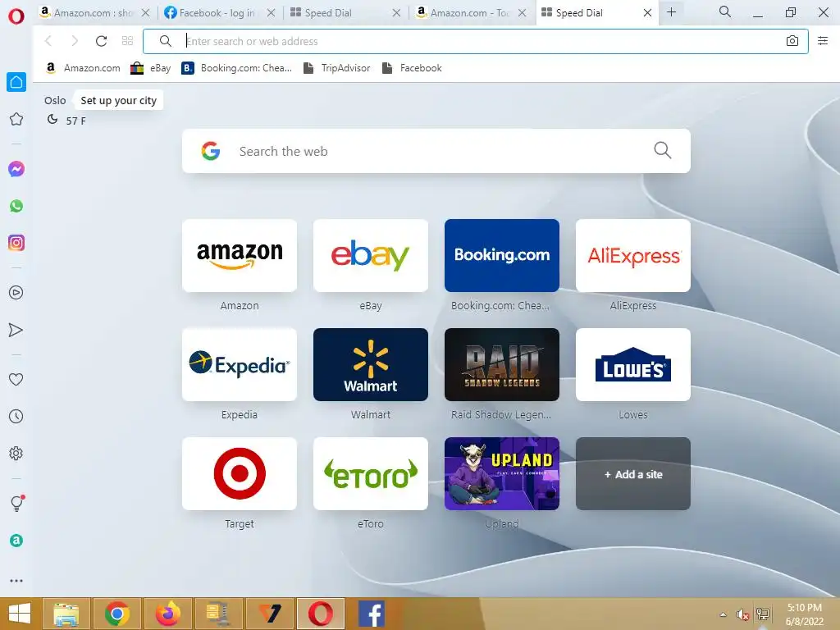Screen dimensions: 840x630
Task: Close the first Amazon.com tab
Action: (145, 13)
